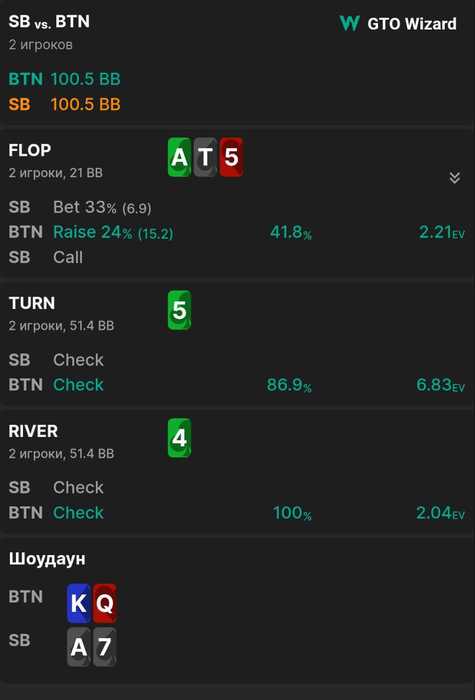Screen dimensions: 475x700
Task: Select the green Ace flop card
Action: coord(179,157)
